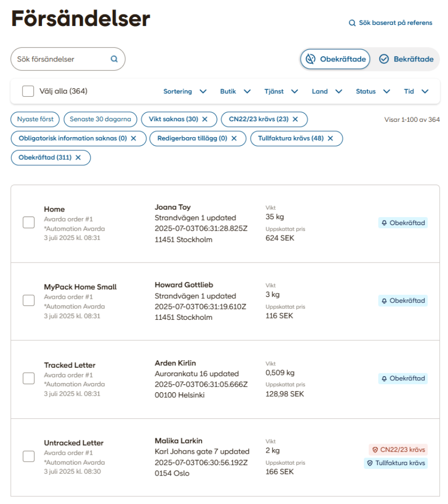Click the Bekräftade checkmark icon
The height and width of the screenshot is (504, 448).
[x=384, y=59]
